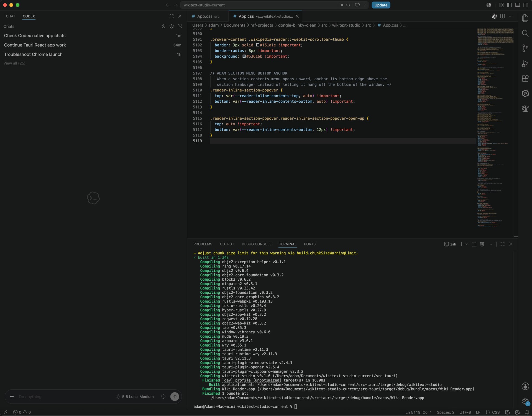
Task: Open the new terminal launch profile dropdown
Action: point(467,244)
